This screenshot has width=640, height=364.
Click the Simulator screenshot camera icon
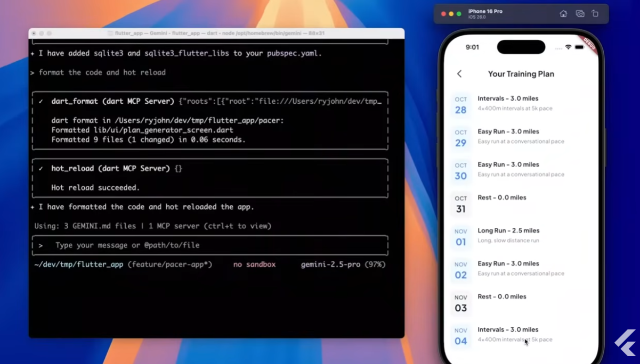pyautogui.click(x=580, y=14)
